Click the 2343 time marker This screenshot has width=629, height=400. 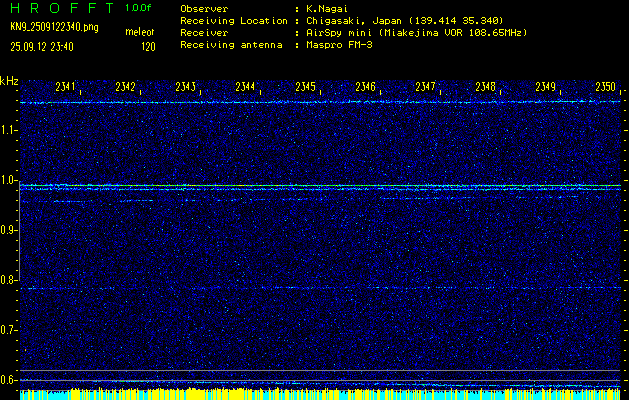pyautogui.click(x=186, y=87)
